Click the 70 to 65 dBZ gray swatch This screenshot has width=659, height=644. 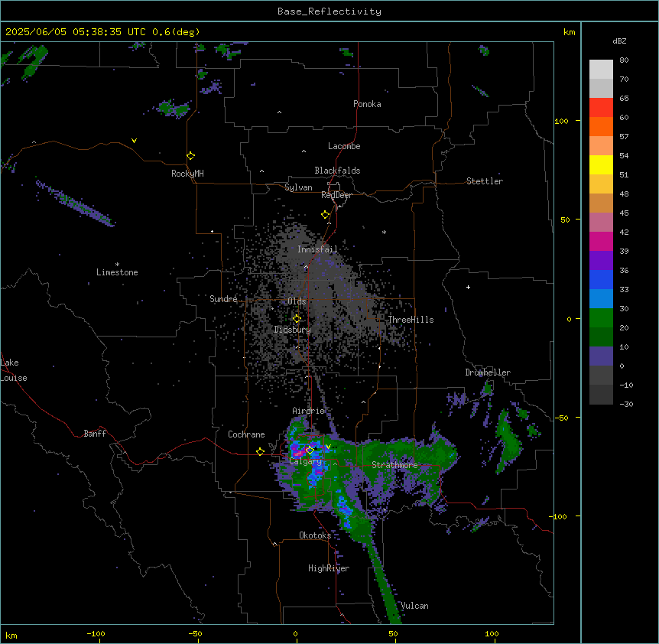pos(601,88)
